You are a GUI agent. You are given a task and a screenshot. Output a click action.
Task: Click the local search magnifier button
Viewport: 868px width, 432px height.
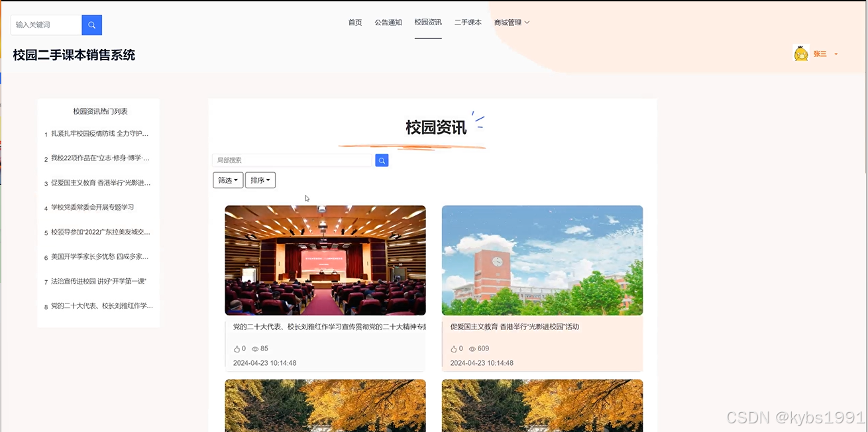[x=382, y=160]
